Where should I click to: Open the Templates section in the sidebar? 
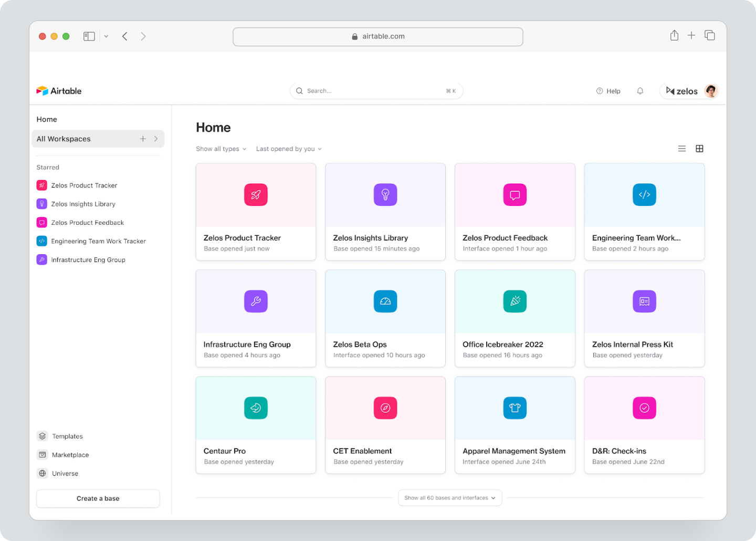(67, 436)
